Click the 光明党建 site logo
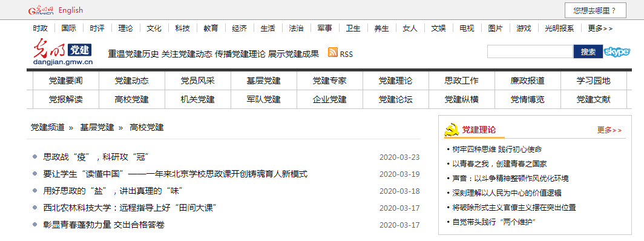Viewport: 644px width, 241px height. (x=63, y=52)
